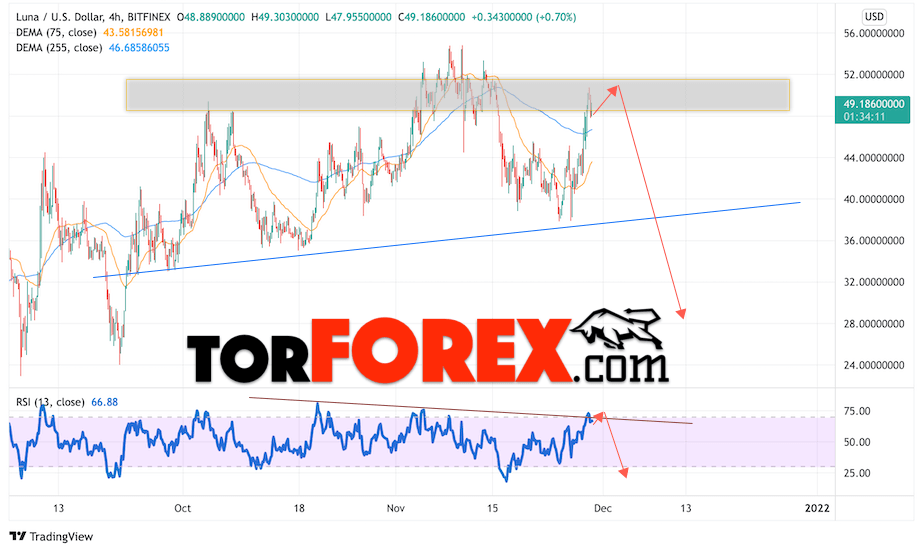Click the 56.00000000 price axis label

pyautogui.click(x=874, y=34)
